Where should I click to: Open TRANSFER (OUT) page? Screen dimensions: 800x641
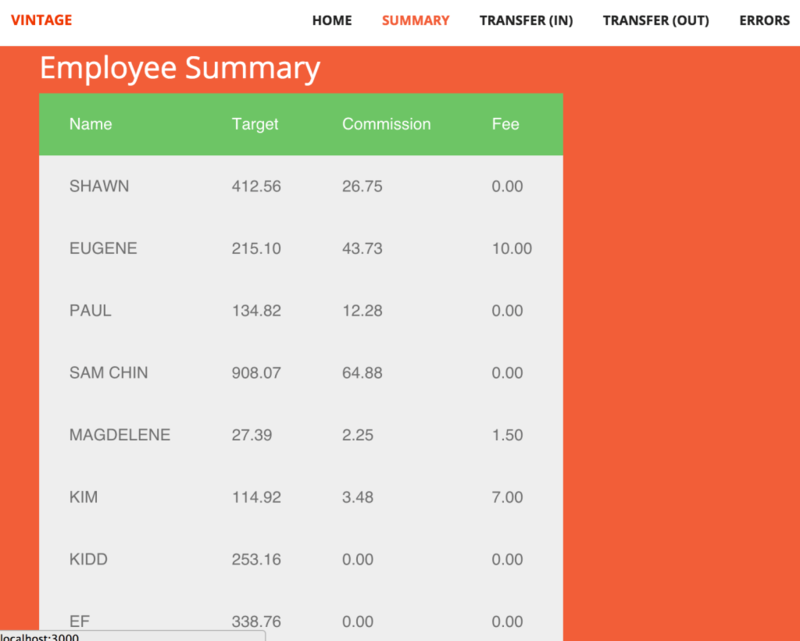(x=656, y=20)
